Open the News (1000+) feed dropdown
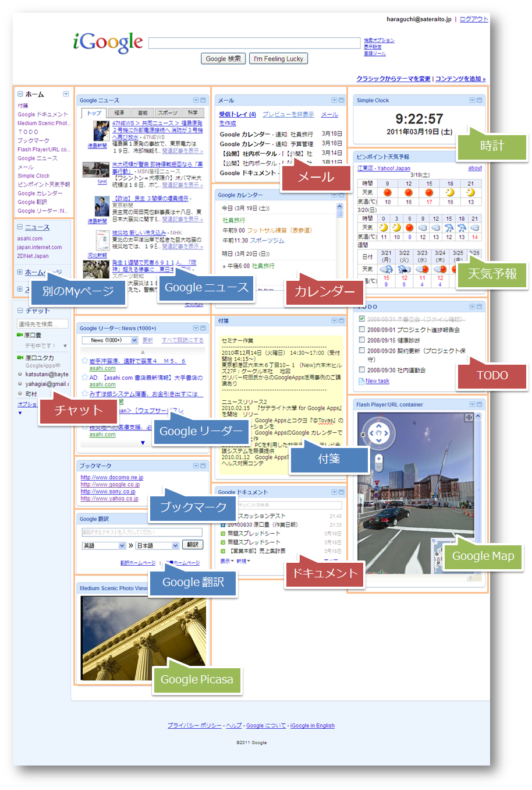This screenshot has width=532, height=790. click(x=110, y=340)
